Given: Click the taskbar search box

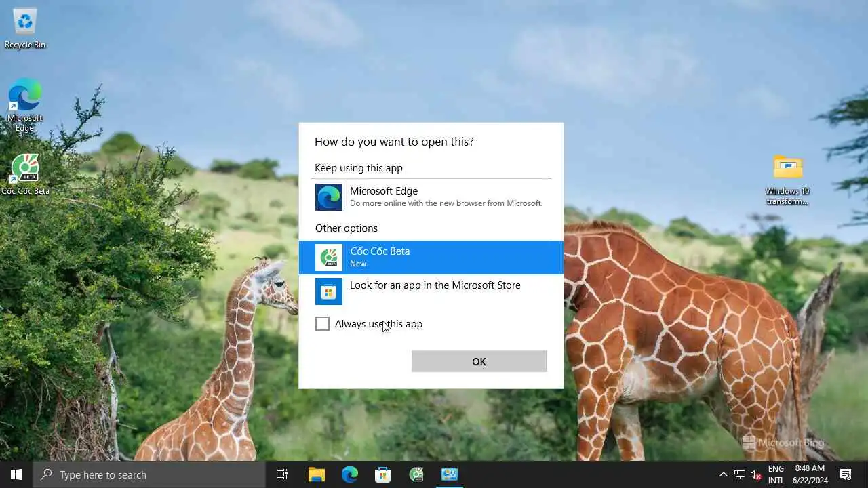Looking at the screenshot, I should click(x=149, y=474).
